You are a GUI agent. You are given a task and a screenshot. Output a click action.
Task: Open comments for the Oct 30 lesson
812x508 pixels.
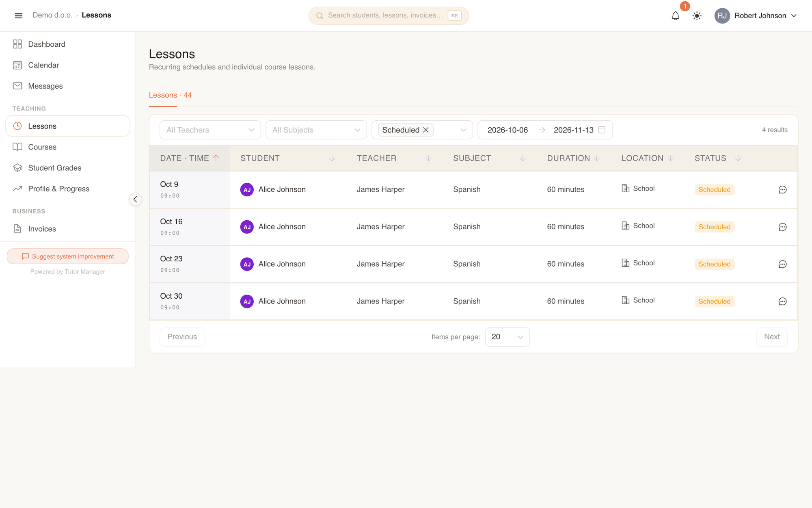pos(782,302)
